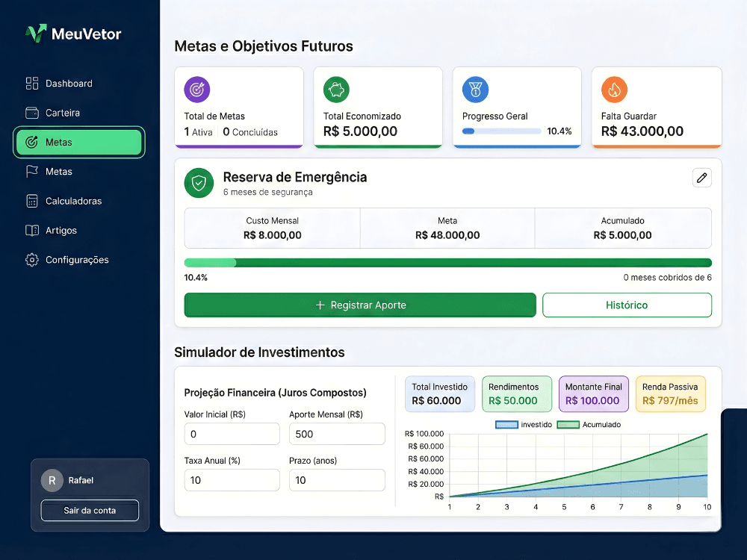Click the Metas target icon in sidebar

(x=33, y=142)
